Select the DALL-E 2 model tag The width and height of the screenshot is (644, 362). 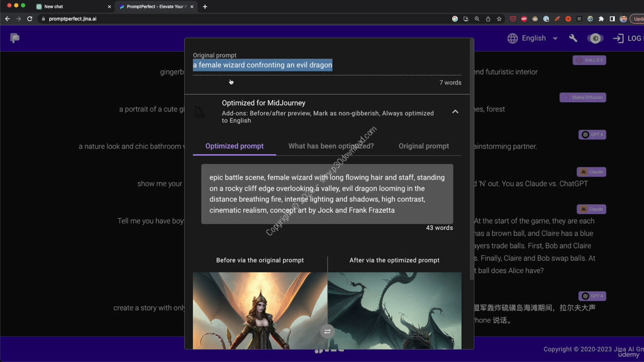tap(589, 60)
